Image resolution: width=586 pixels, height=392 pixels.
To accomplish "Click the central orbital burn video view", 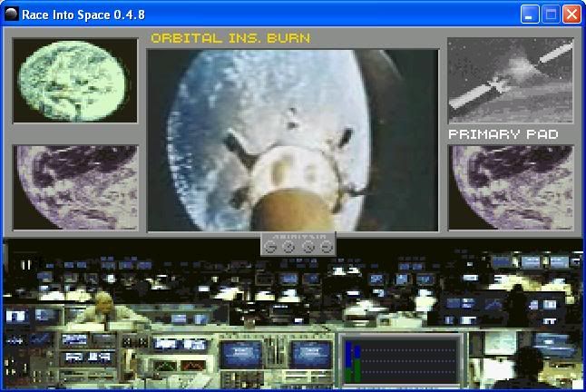I will coord(293,141).
